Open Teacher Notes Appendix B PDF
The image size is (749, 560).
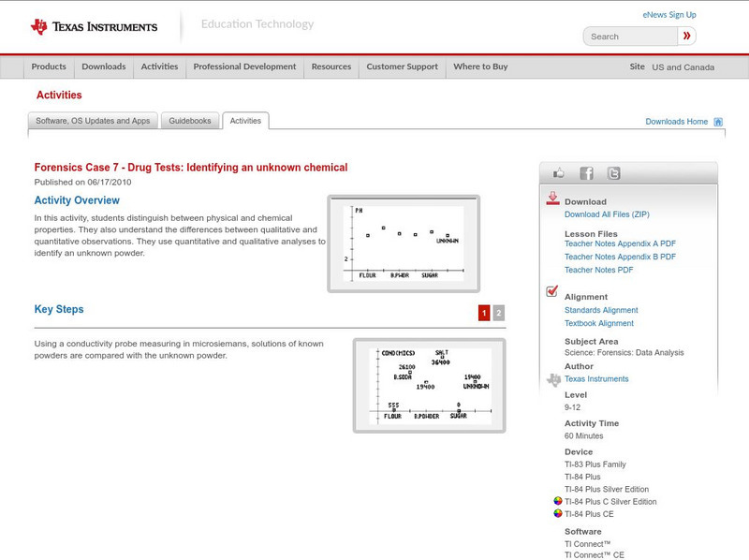coord(620,257)
